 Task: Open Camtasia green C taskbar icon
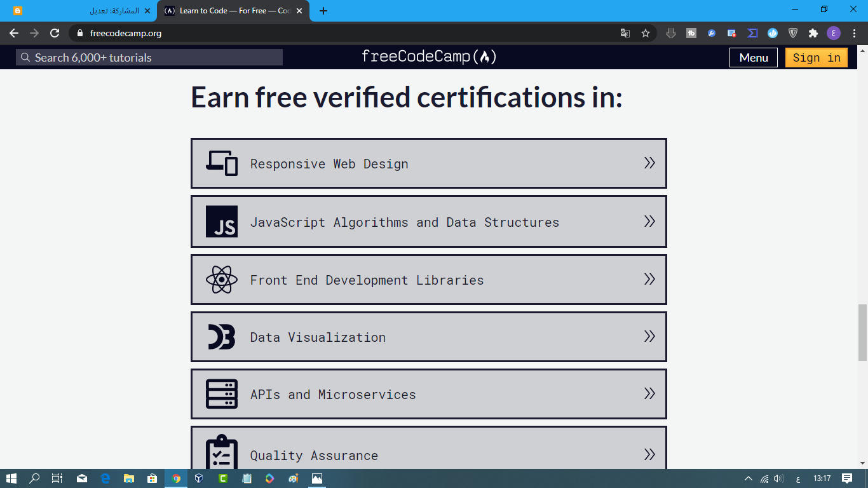pyautogui.click(x=223, y=478)
